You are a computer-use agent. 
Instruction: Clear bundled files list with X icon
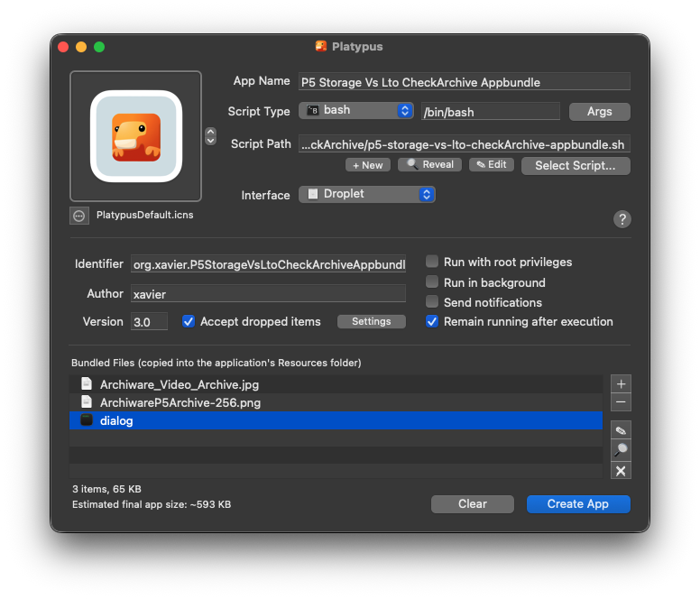pos(621,471)
